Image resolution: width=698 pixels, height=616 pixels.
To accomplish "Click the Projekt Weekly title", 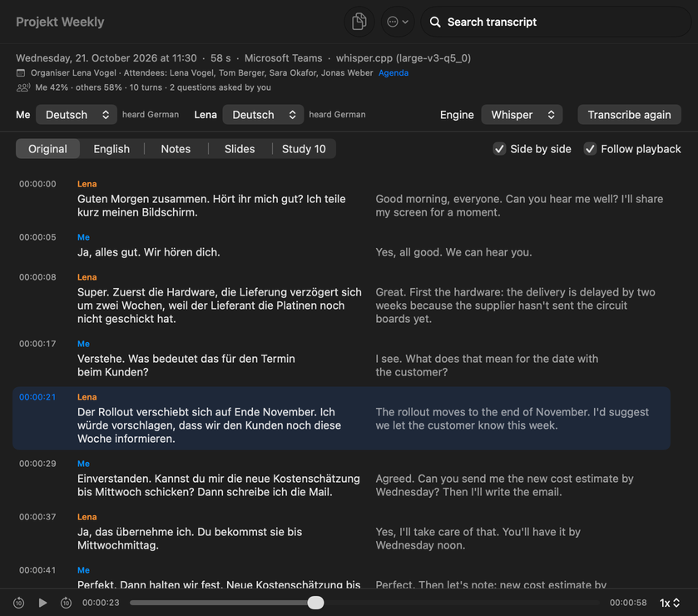I will click(x=60, y=22).
